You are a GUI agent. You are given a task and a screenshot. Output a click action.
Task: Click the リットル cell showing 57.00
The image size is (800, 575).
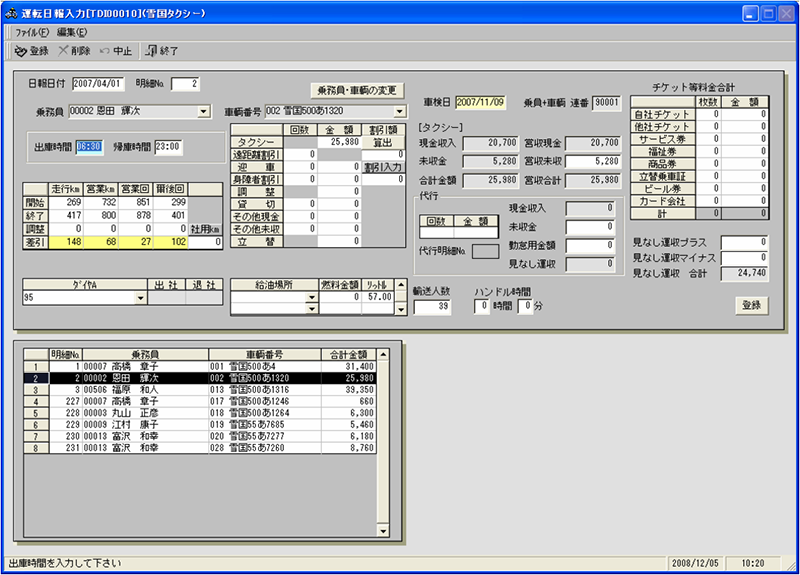378,297
